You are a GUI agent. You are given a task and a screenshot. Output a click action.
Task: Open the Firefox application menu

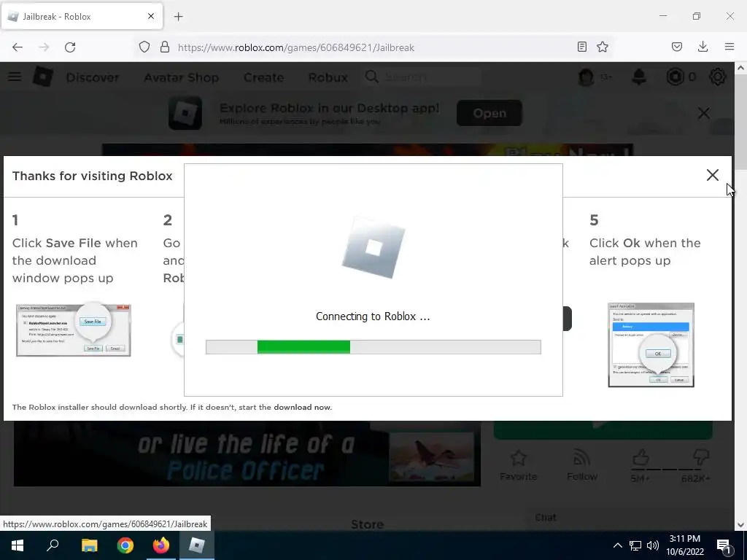click(x=729, y=47)
